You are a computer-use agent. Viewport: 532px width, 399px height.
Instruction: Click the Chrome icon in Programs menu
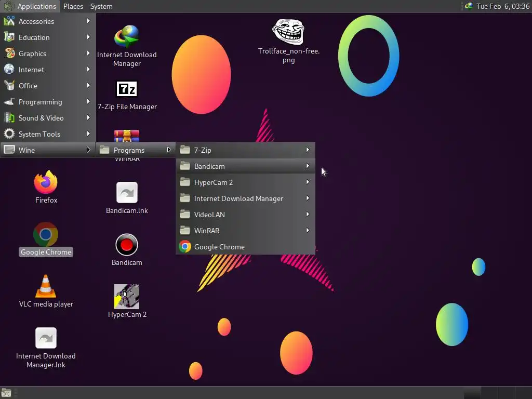point(185,247)
